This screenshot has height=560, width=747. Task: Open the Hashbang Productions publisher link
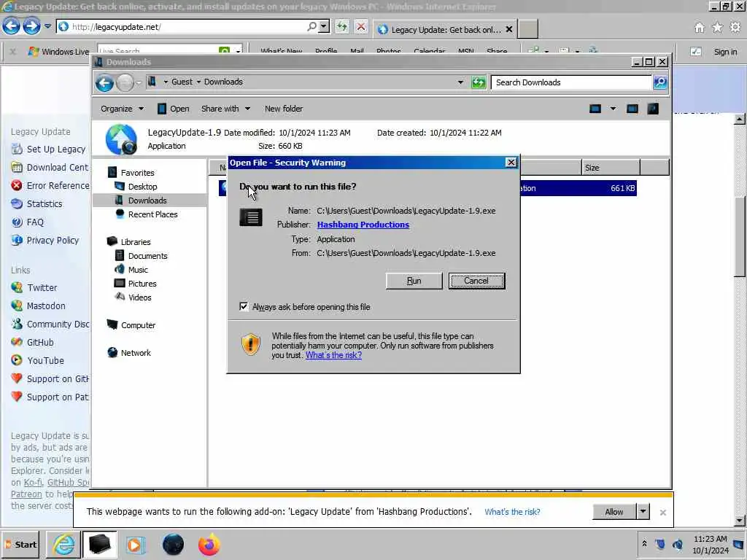pos(363,225)
